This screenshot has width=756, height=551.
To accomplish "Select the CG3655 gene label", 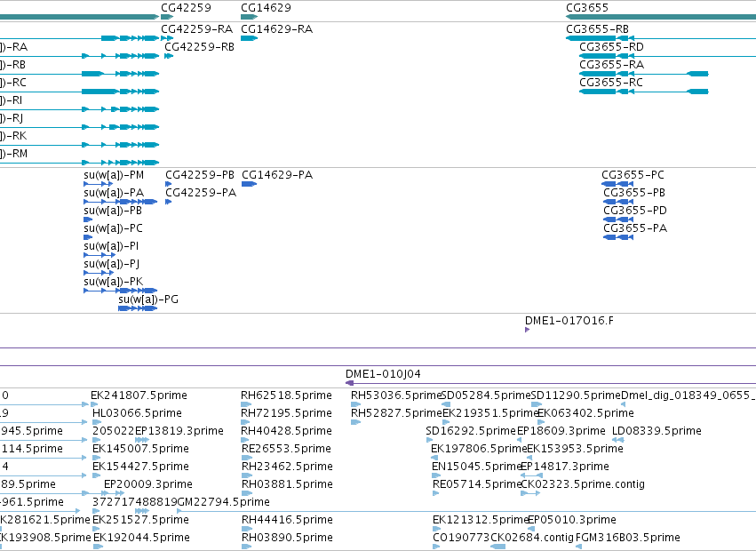I will tap(587, 8).
